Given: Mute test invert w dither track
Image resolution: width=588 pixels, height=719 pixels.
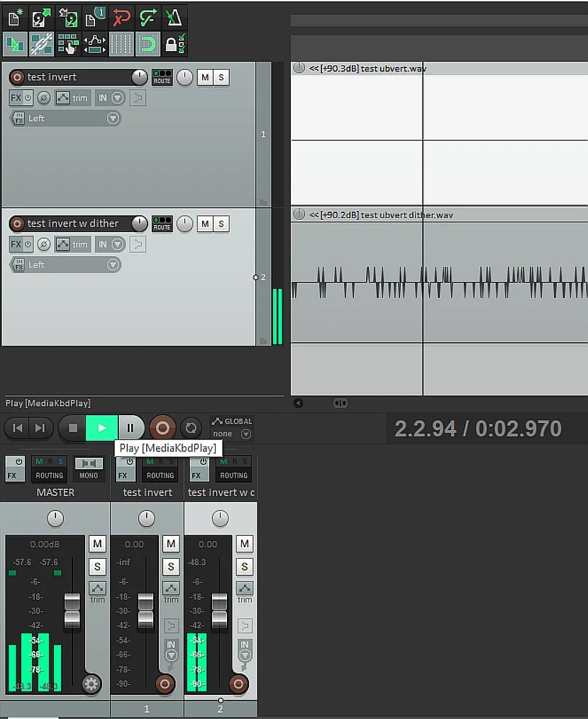Looking at the screenshot, I should coord(205,224).
